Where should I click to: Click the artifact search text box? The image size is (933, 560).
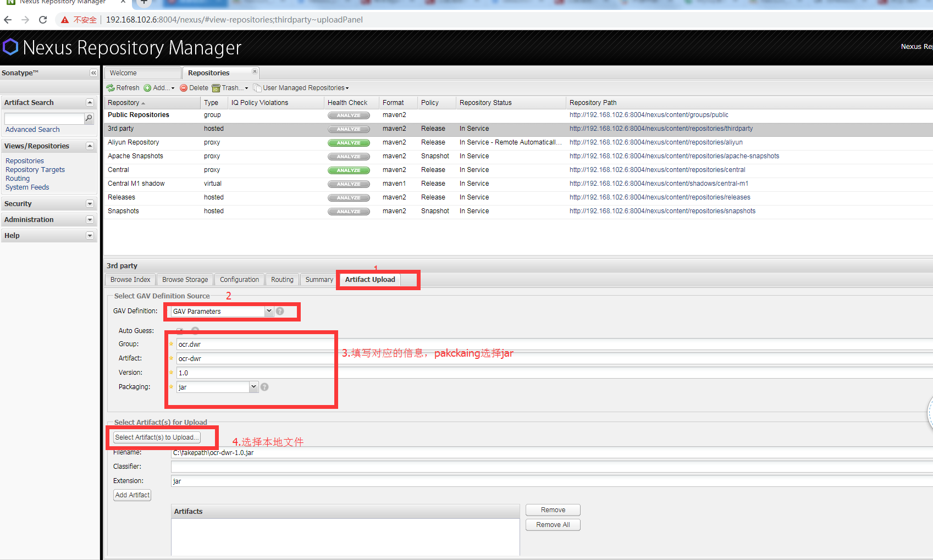click(44, 119)
